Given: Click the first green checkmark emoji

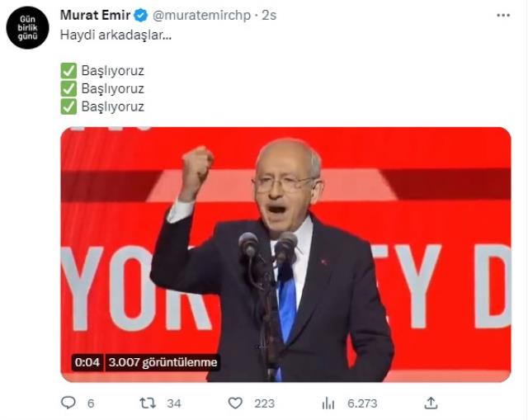Looking at the screenshot, I should (x=68, y=71).
